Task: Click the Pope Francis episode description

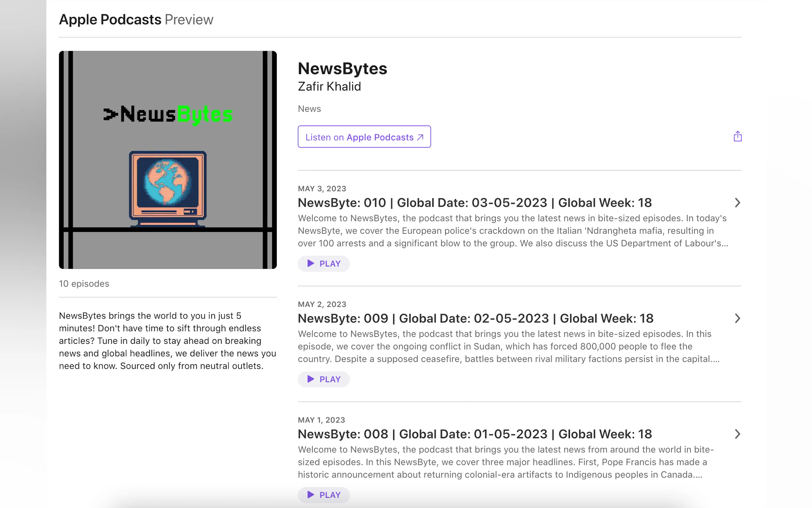Action: [x=505, y=462]
